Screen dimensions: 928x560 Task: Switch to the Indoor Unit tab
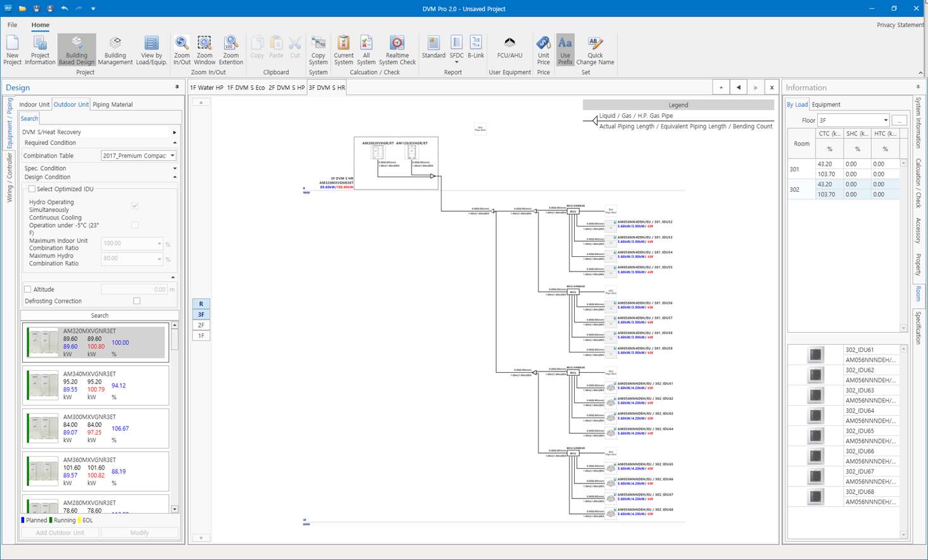[x=34, y=104]
